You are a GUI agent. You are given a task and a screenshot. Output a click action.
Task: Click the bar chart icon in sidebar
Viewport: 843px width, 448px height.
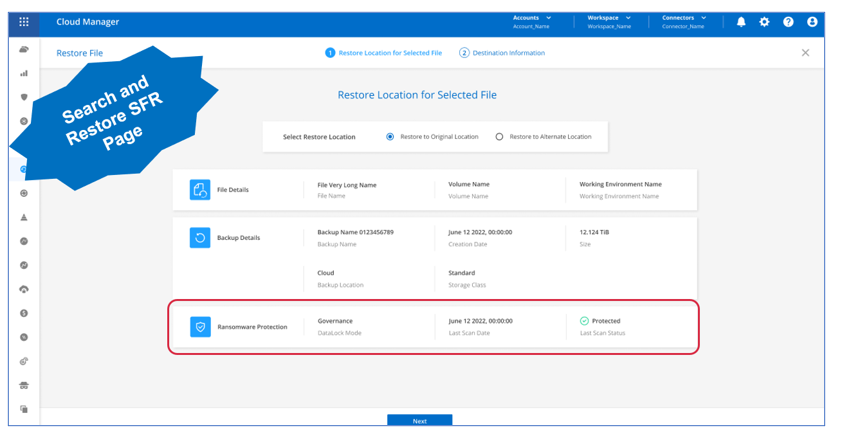coord(24,73)
